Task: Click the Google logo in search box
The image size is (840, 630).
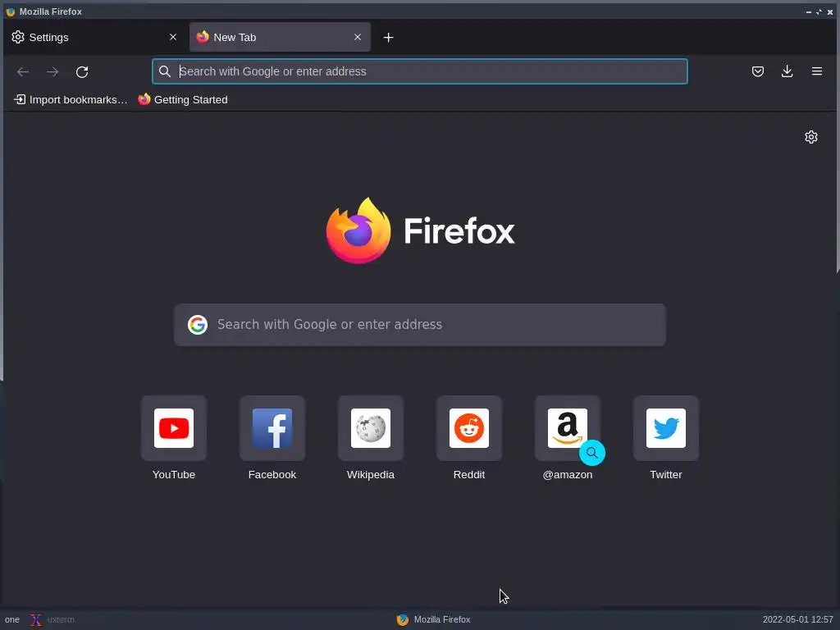Action: [x=198, y=325]
